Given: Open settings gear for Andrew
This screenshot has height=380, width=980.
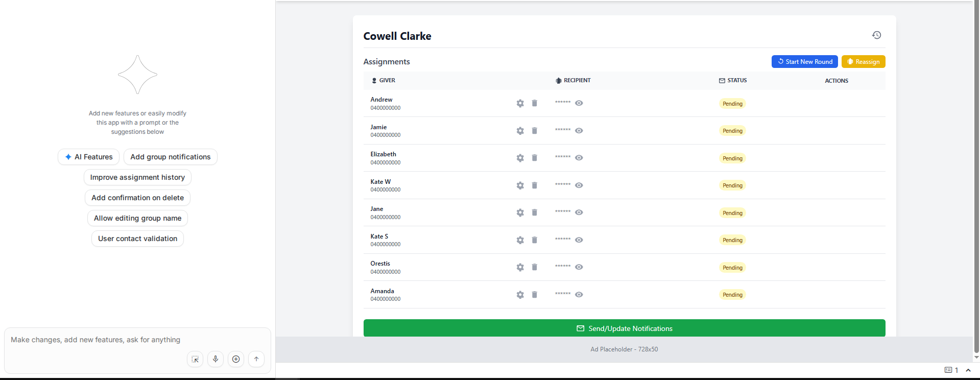Looking at the screenshot, I should tap(520, 103).
